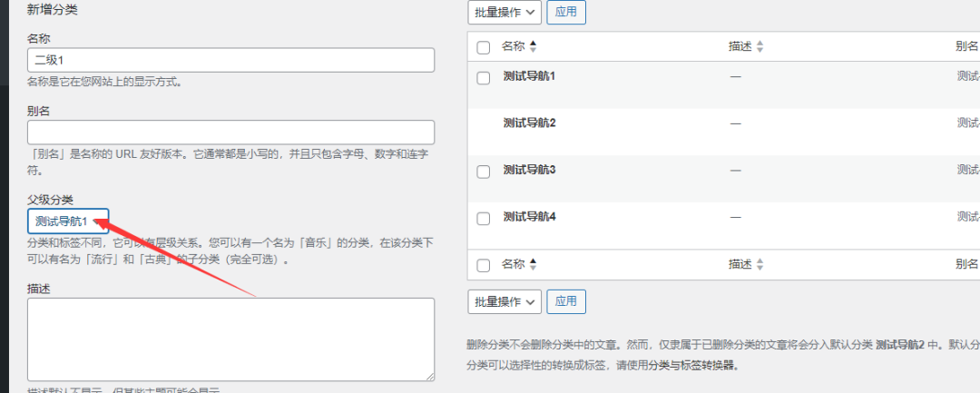Open the 批量操作 dropdown below the table

point(505,301)
